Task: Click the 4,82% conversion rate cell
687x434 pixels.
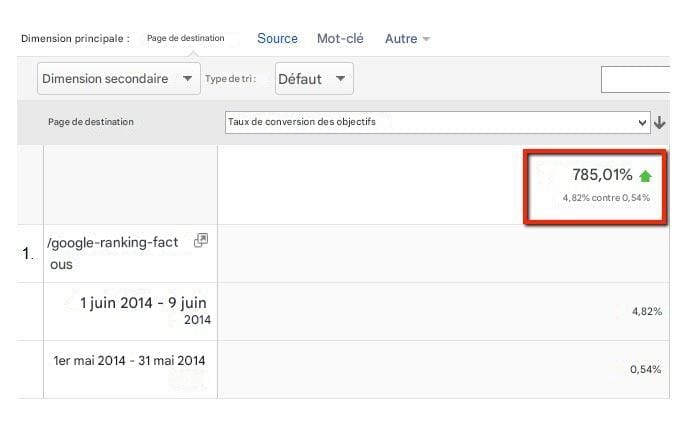Action: pyautogui.click(x=647, y=311)
